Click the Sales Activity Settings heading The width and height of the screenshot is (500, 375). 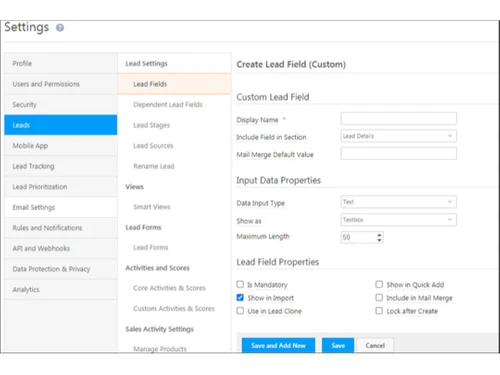point(159,329)
